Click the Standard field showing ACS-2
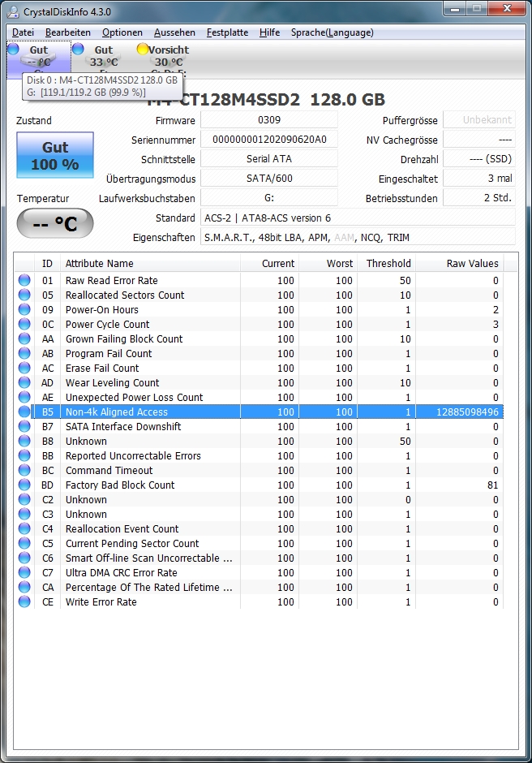Image resolution: width=532 pixels, height=763 pixels. [358, 218]
